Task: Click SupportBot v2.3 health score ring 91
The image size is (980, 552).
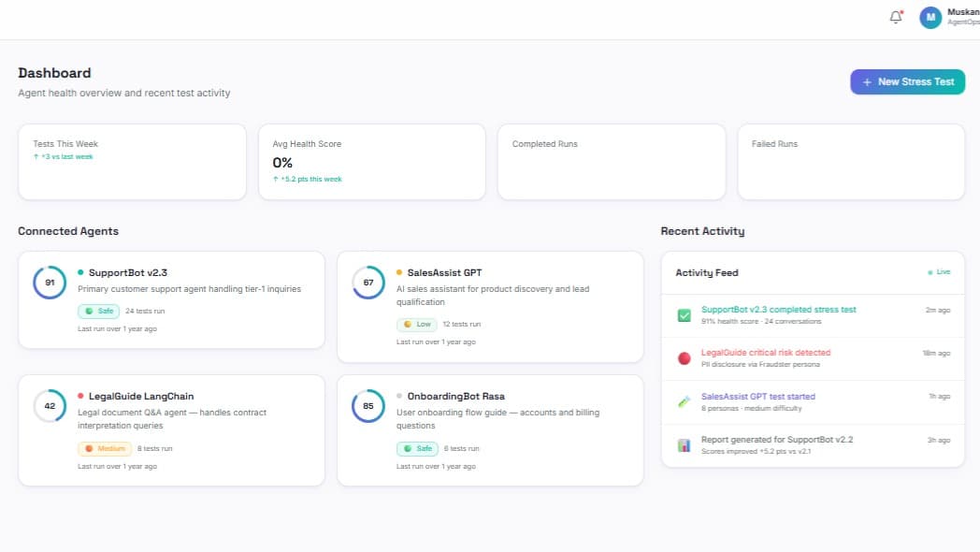Action: pyautogui.click(x=50, y=283)
